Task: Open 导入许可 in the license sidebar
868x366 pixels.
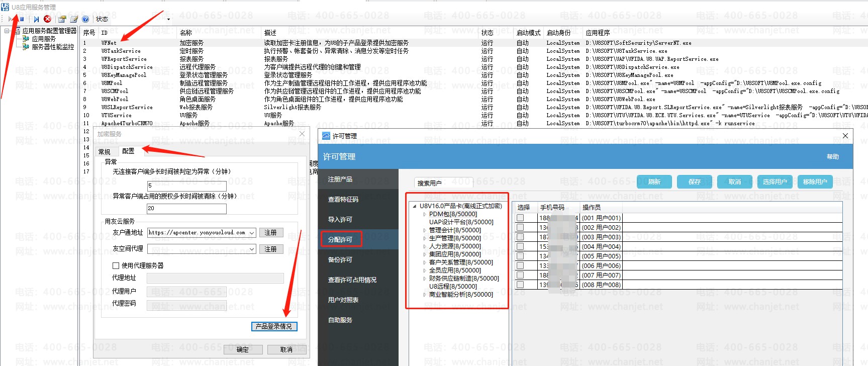Action: point(358,220)
